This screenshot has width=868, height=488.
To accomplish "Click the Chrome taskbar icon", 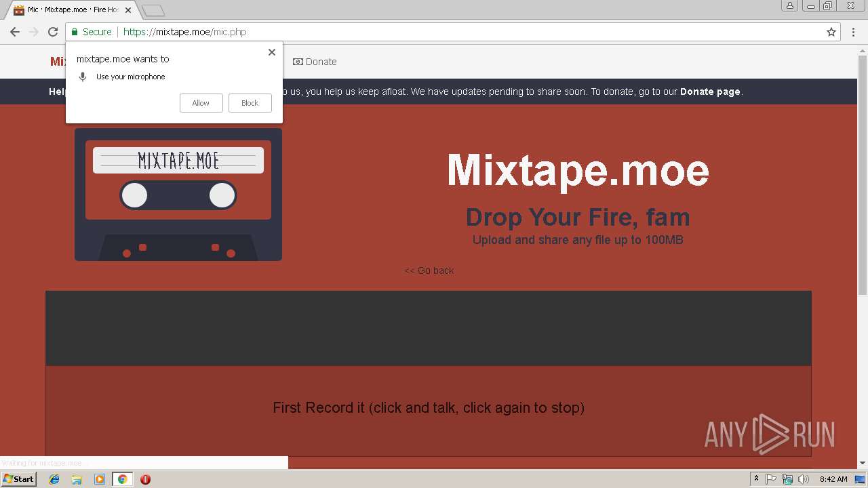I will click(x=123, y=479).
